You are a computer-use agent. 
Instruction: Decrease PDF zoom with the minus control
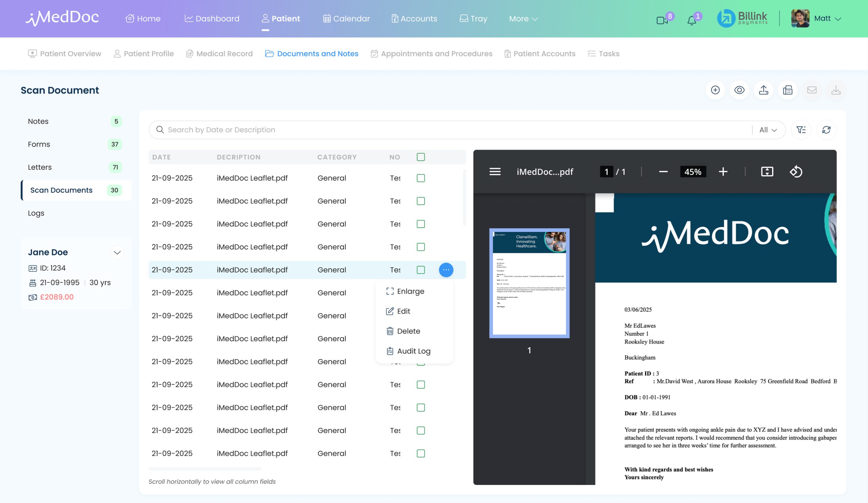(x=663, y=172)
